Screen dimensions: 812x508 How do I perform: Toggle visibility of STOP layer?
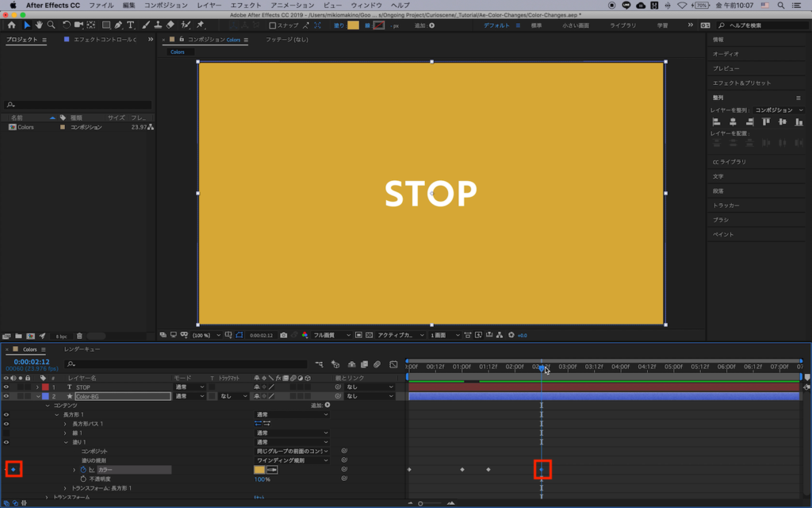[x=6, y=387]
